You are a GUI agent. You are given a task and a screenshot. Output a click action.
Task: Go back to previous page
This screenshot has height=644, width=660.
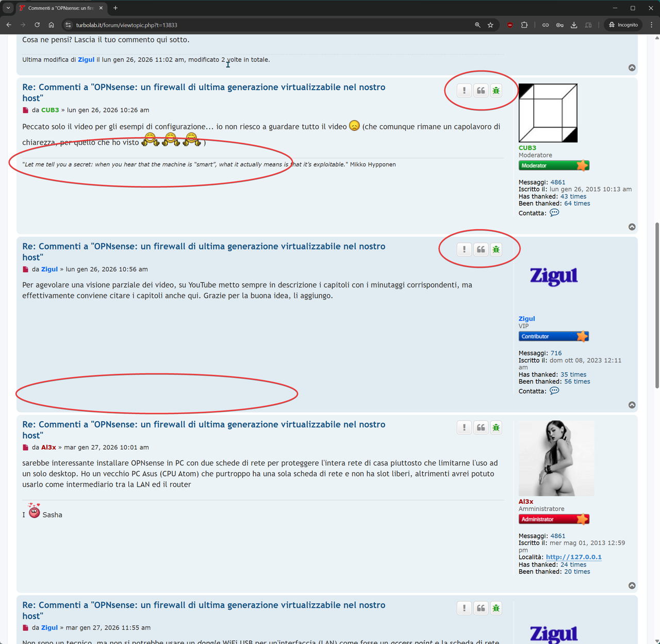pyautogui.click(x=9, y=25)
